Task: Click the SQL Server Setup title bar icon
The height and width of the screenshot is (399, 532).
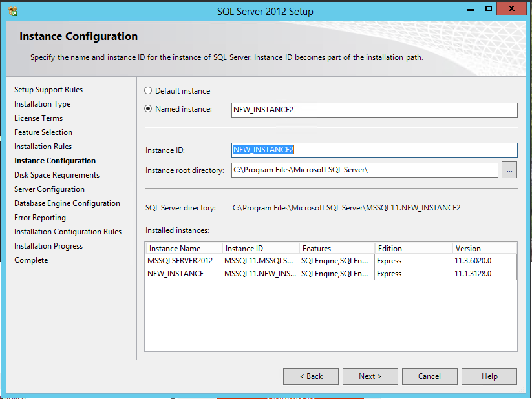Action: click(12, 11)
